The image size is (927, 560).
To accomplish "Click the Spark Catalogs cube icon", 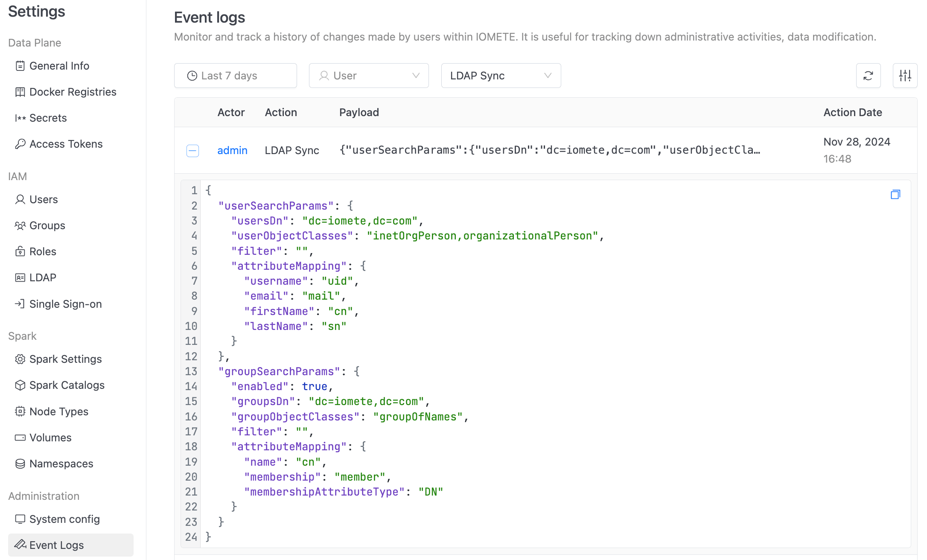I will [x=20, y=385].
